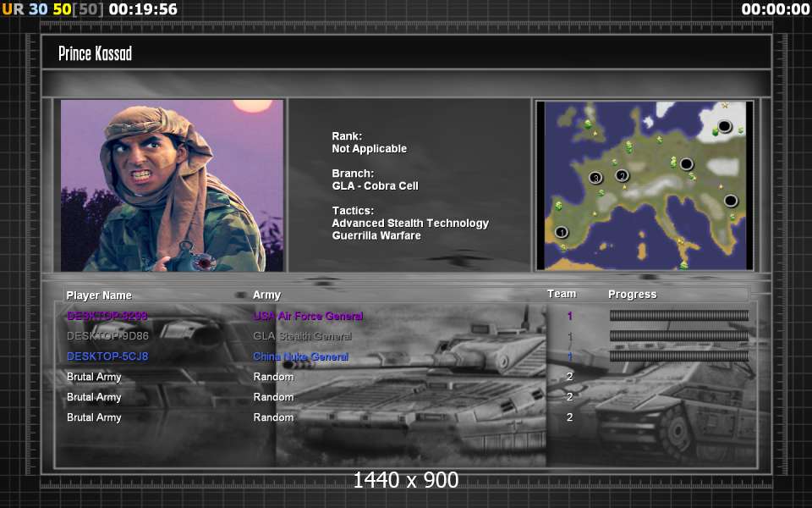Click the Army column header
Image resolution: width=812 pixels, height=508 pixels.
click(x=266, y=295)
